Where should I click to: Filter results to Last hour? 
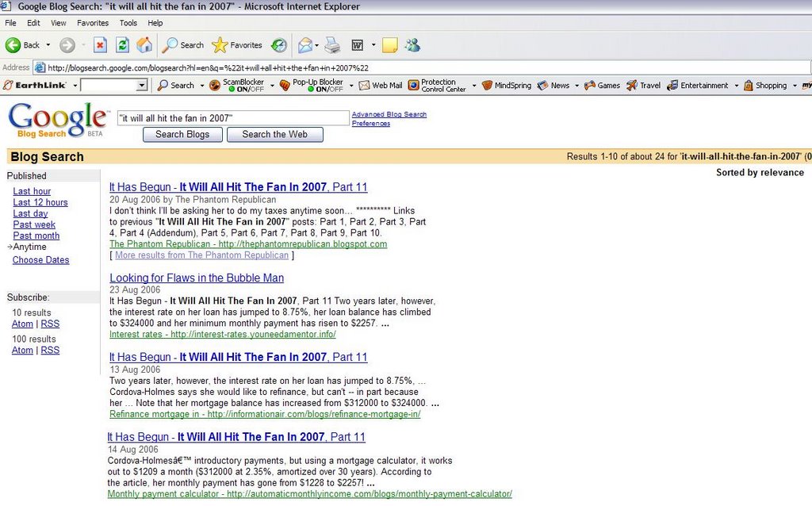click(x=32, y=191)
